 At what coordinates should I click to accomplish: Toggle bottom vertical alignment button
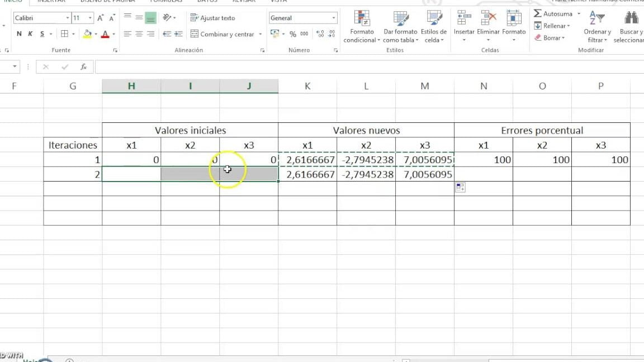[x=150, y=18]
